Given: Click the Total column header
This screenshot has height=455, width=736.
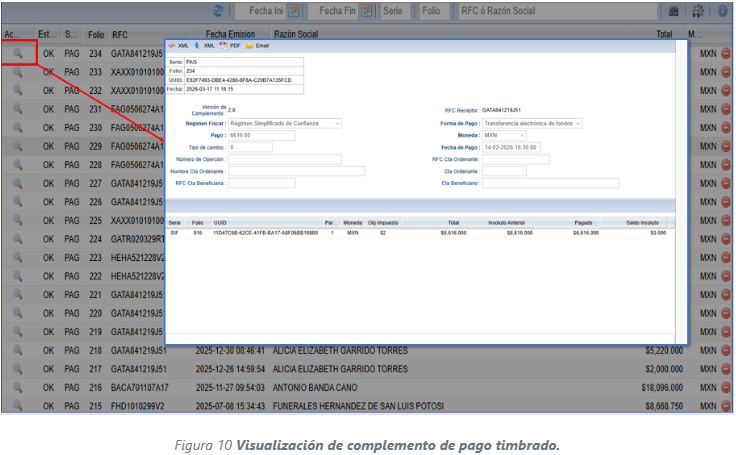Looking at the screenshot, I should tap(664, 34).
